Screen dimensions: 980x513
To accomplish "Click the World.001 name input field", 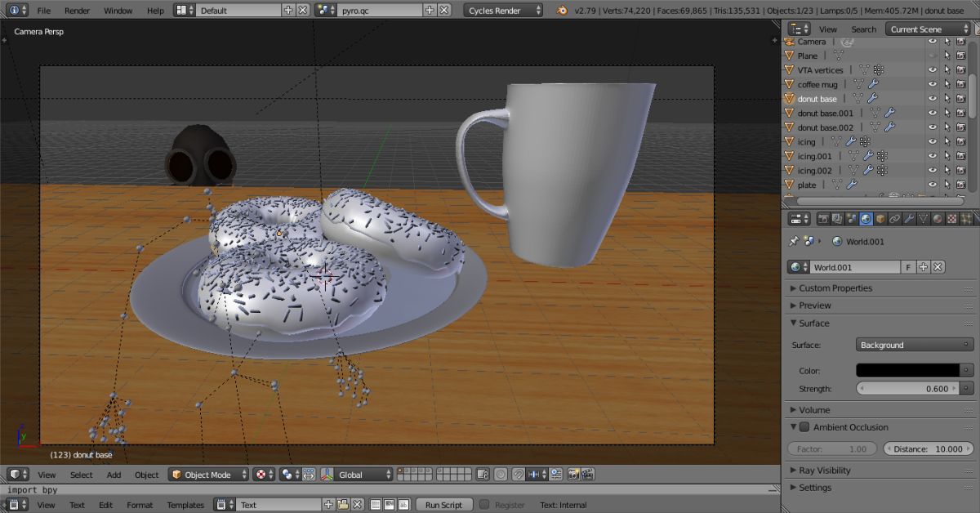I will [854, 267].
